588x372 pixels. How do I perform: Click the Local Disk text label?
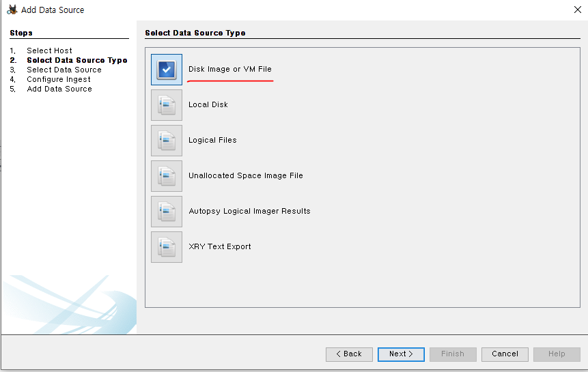pos(208,104)
